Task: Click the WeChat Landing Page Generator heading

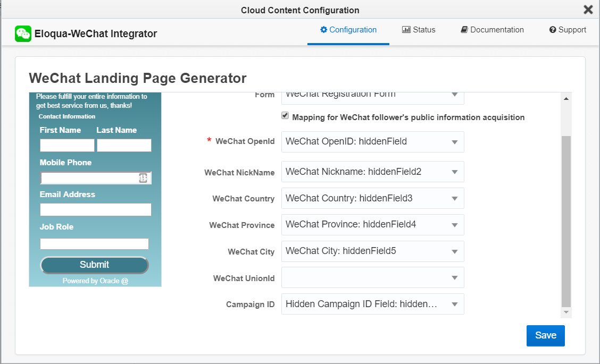Action: (x=138, y=78)
